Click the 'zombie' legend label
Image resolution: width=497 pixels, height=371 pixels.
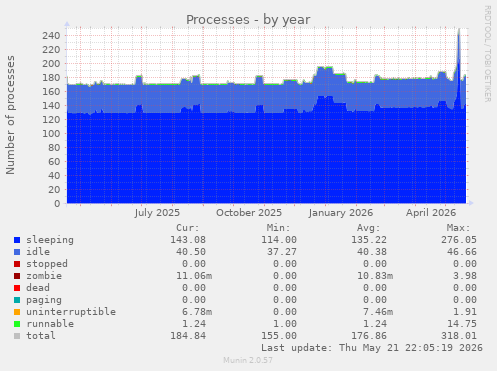tap(44, 276)
